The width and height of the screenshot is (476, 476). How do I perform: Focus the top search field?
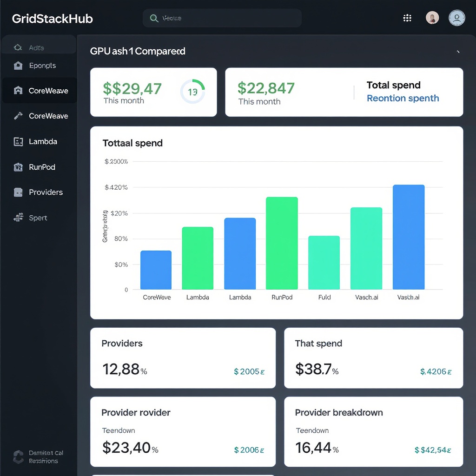click(x=222, y=18)
